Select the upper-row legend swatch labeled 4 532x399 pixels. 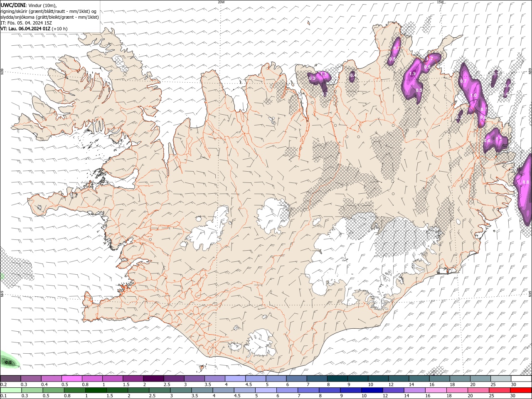pyautogui.click(x=235, y=379)
